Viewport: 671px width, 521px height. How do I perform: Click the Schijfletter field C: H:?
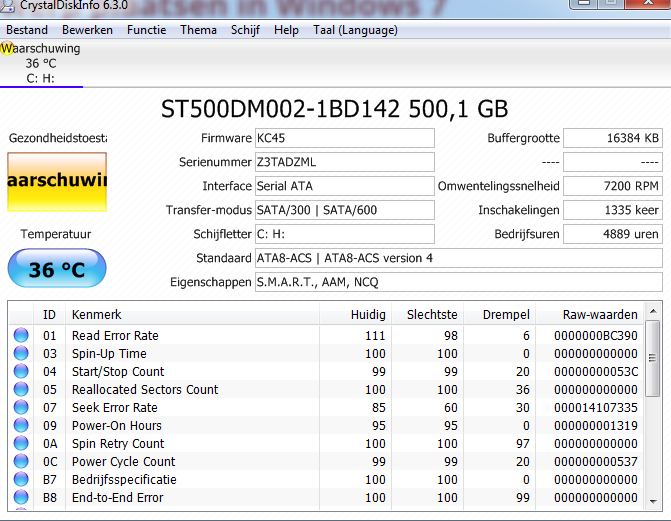pyautogui.click(x=345, y=234)
